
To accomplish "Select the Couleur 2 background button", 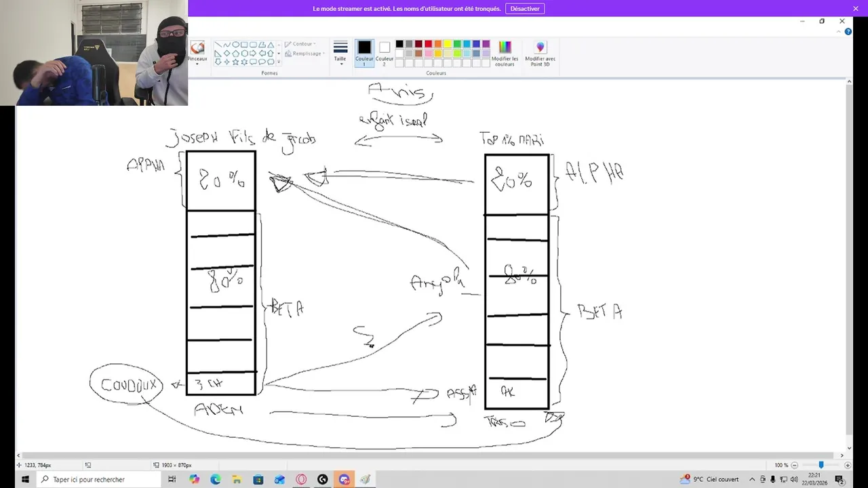I will [x=384, y=54].
